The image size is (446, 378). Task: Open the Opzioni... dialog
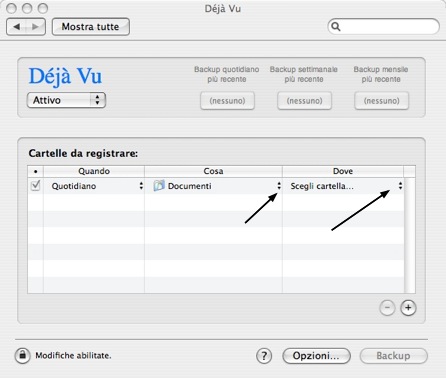(x=316, y=356)
